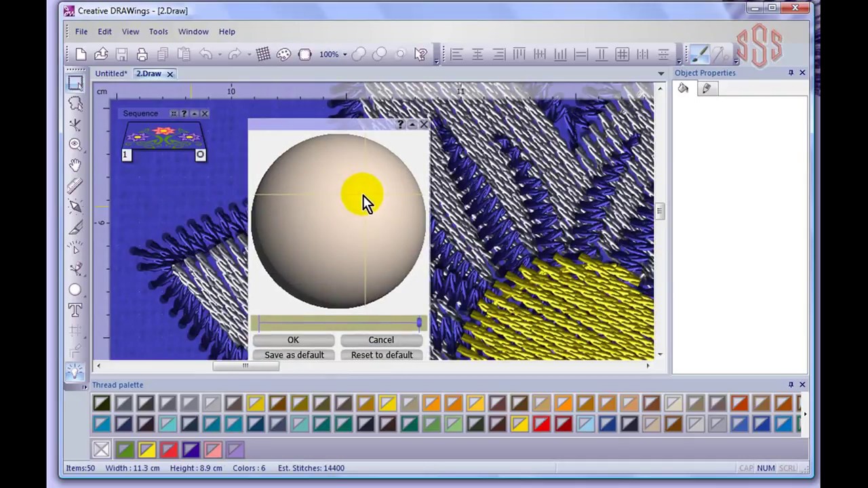Viewport: 868px width, 488px height.
Task: Click Reset to default button
Action: click(x=382, y=354)
